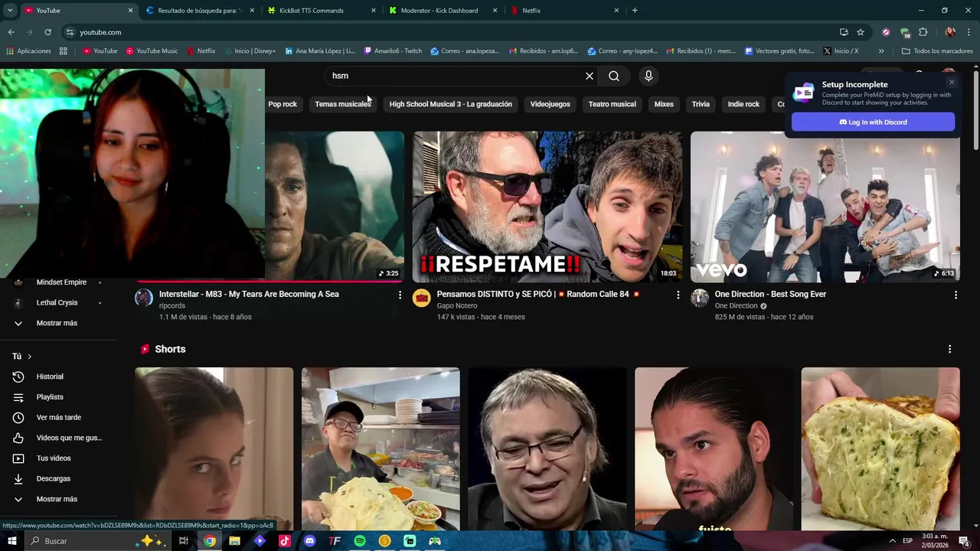The image size is (980, 551).
Task: Open the Lethal Crysis subscription
Action: tap(58, 303)
